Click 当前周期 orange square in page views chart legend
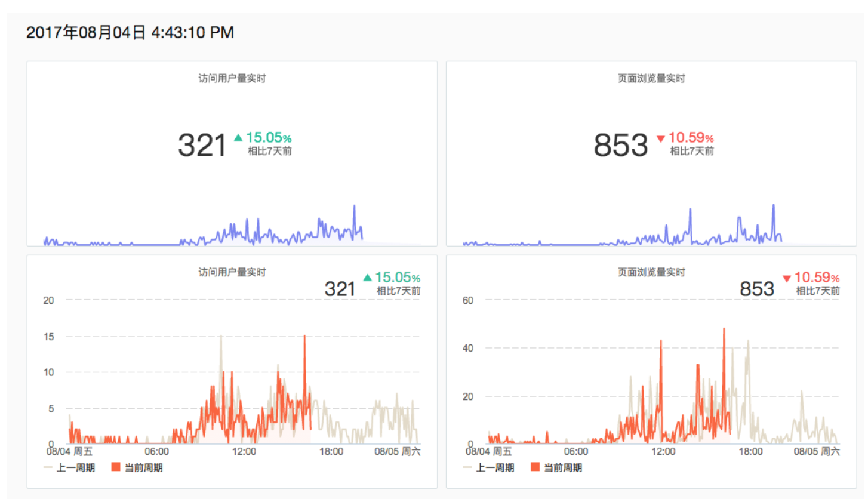The image size is (868, 499). (535, 467)
